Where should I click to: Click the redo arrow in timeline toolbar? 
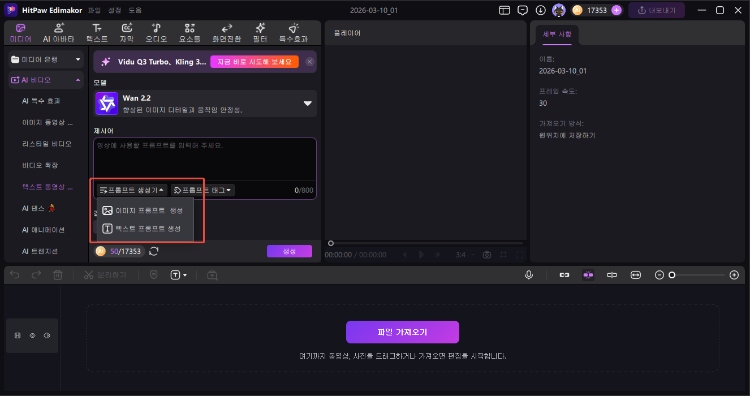tap(36, 275)
